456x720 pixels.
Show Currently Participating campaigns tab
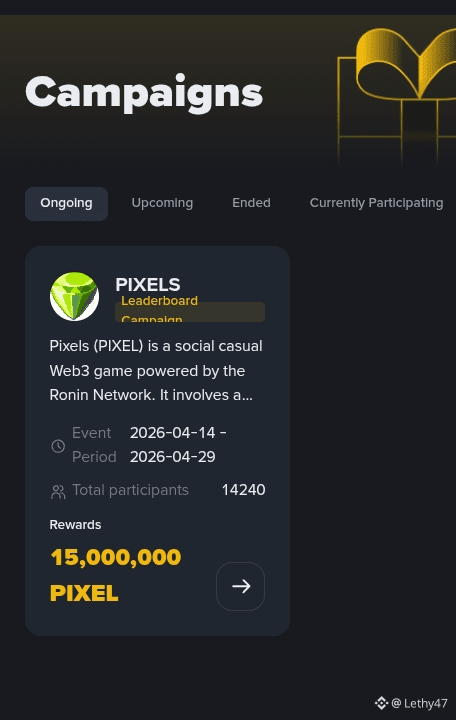pyautogui.click(x=377, y=203)
